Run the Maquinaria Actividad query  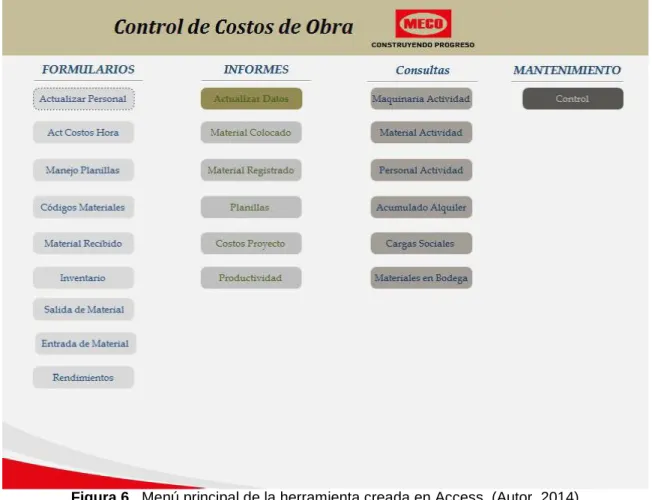click(421, 99)
